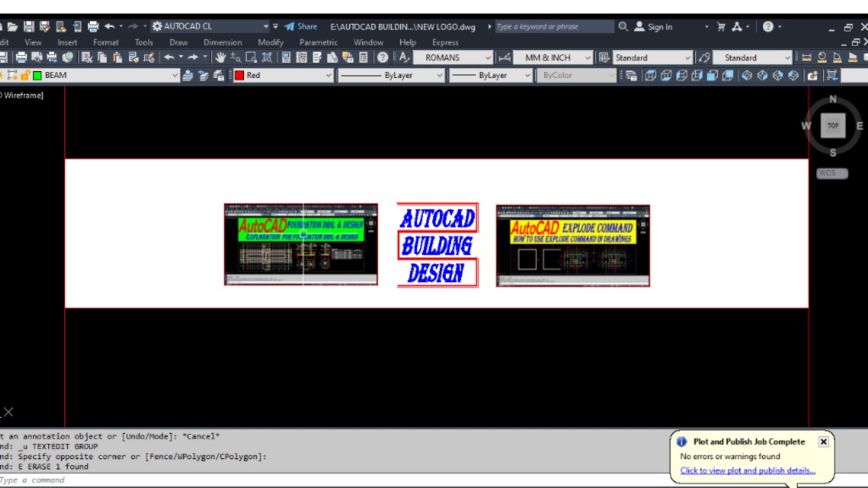868x488 pixels.
Task: Click Make Object's Layer Current icon
Action: [188, 75]
